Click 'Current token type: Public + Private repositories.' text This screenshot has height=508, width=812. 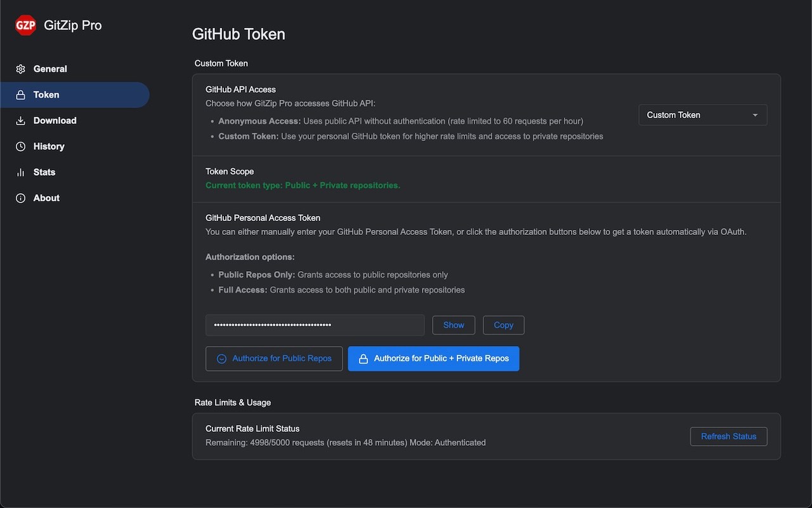303,185
